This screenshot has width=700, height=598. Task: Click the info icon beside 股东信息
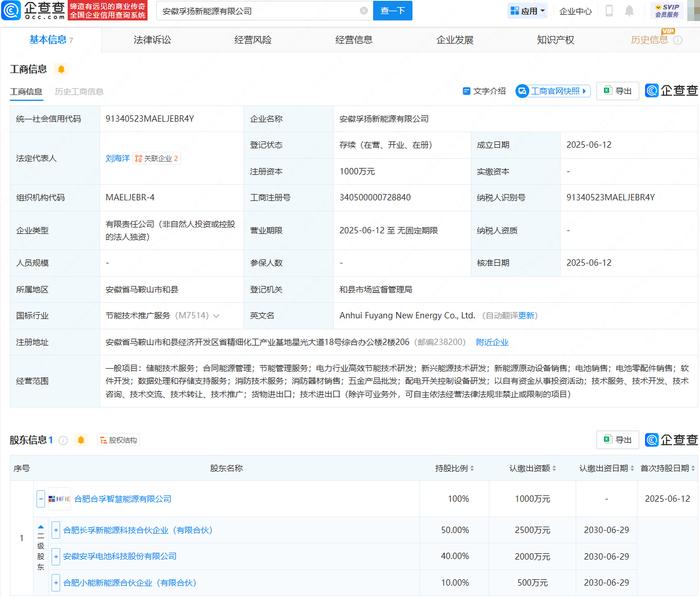point(63,440)
